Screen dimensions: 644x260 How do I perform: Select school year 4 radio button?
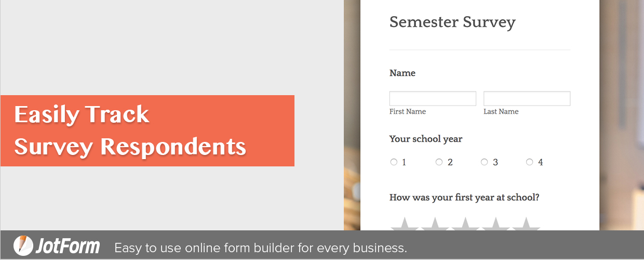point(529,162)
